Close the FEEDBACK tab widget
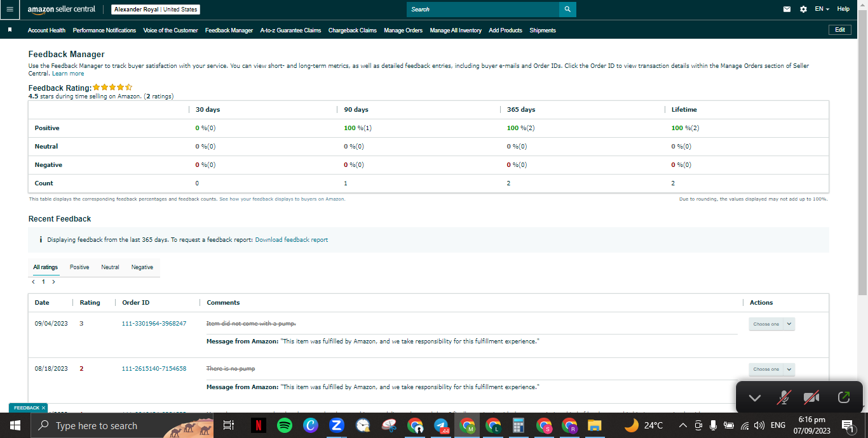The height and width of the screenshot is (438, 868). [44, 408]
